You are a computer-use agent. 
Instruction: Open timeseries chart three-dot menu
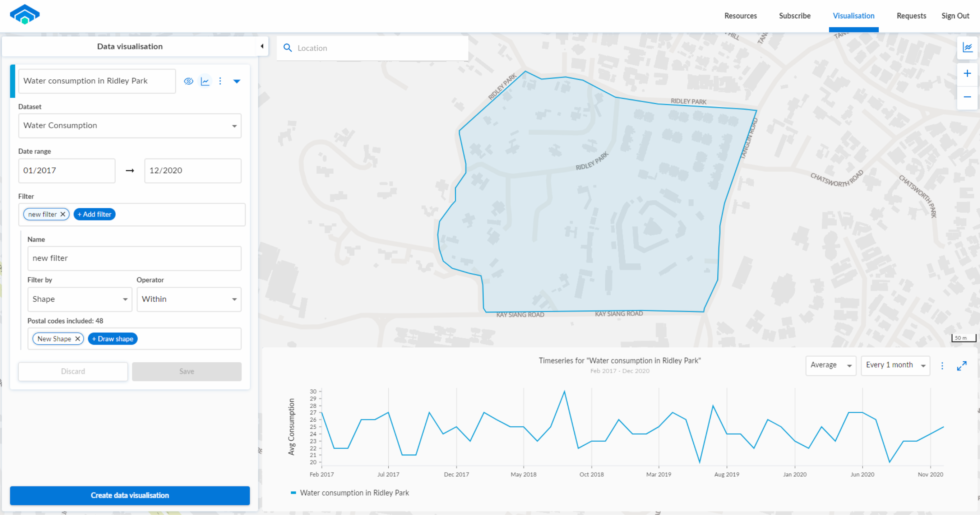pyautogui.click(x=942, y=366)
